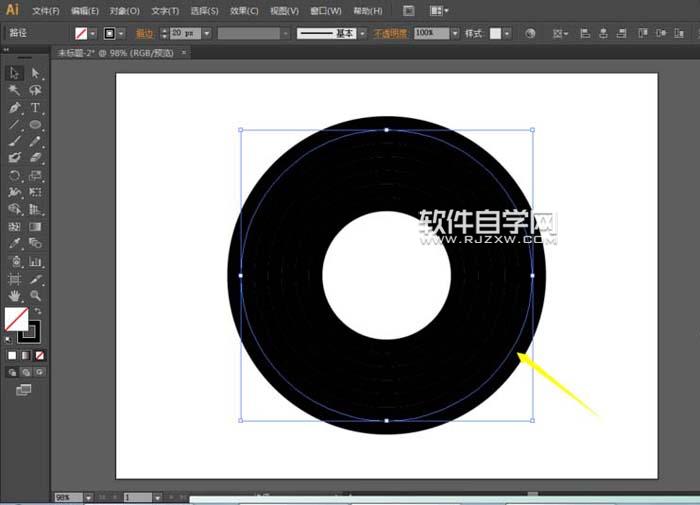This screenshot has height=505, width=700.
Task: Select the Selection (black arrow) tool
Action: point(14,73)
